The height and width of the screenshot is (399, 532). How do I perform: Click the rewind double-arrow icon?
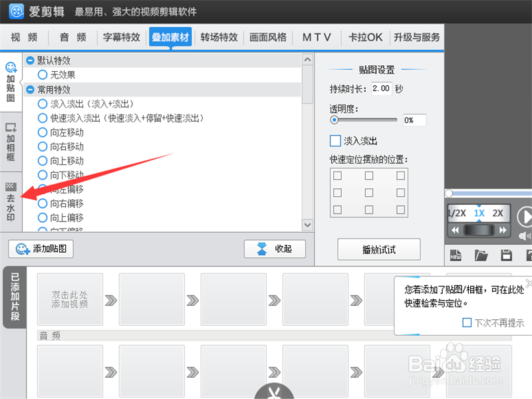[x=455, y=230]
